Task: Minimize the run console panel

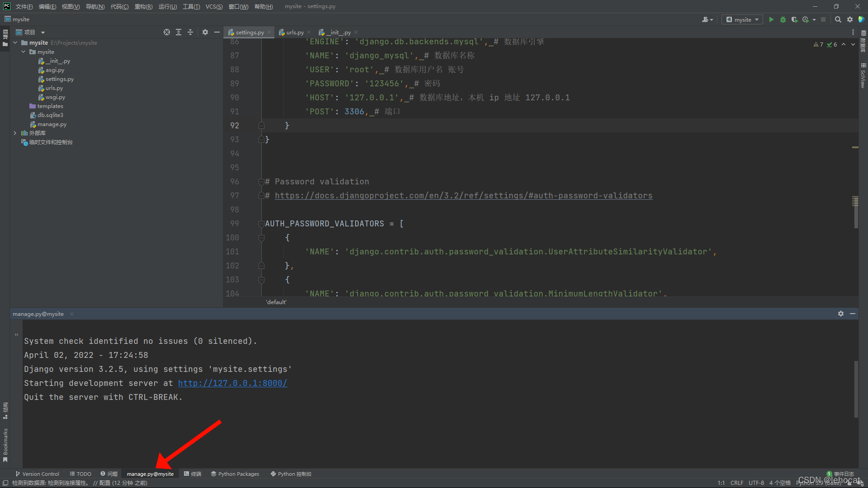Action: pyautogui.click(x=853, y=314)
